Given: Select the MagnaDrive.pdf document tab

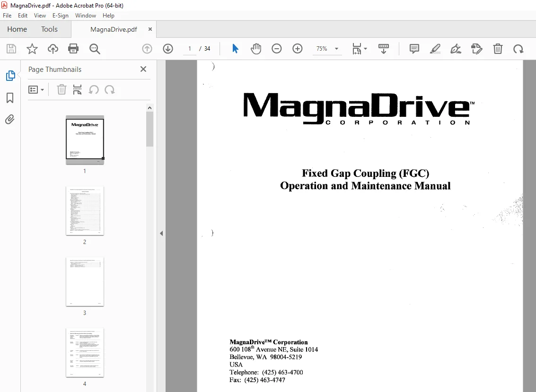Looking at the screenshot, I should pos(114,29).
